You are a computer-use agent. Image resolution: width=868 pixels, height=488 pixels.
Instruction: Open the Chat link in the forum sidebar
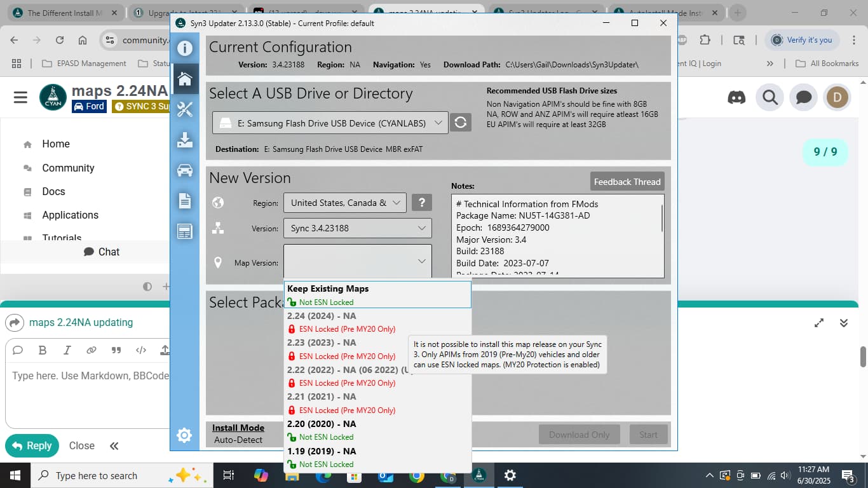(x=102, y=252)
